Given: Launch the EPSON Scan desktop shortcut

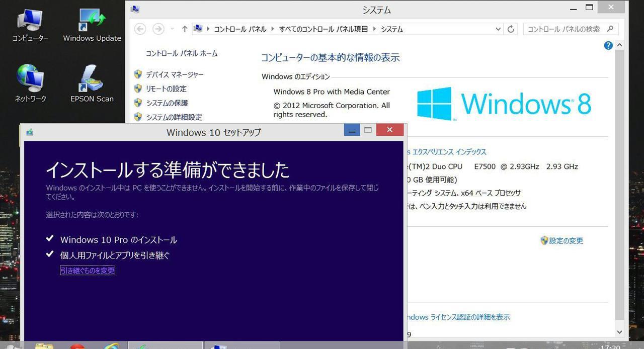Looking at the screenshot, I should pos(92,84).
